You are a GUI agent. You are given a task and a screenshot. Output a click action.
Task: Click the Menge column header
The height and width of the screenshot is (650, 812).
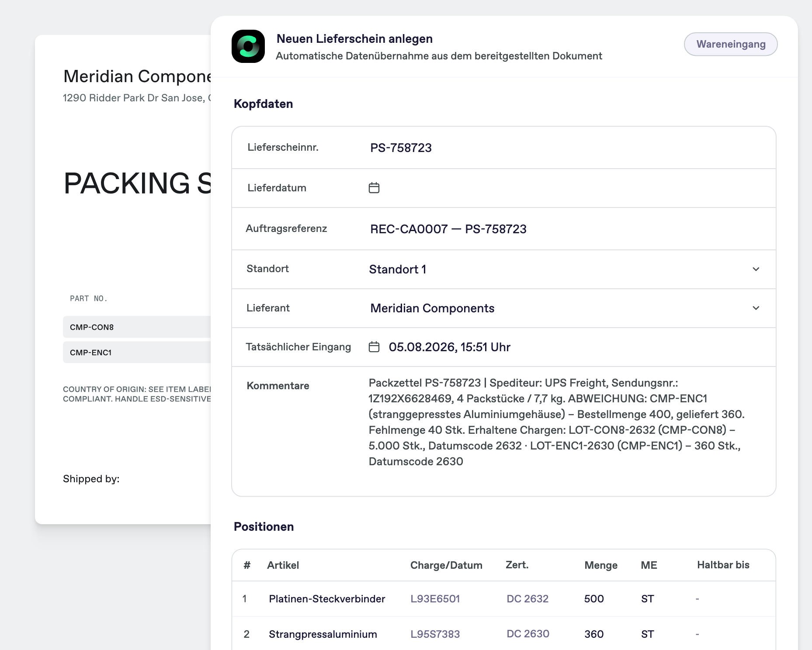click(601, 565)
